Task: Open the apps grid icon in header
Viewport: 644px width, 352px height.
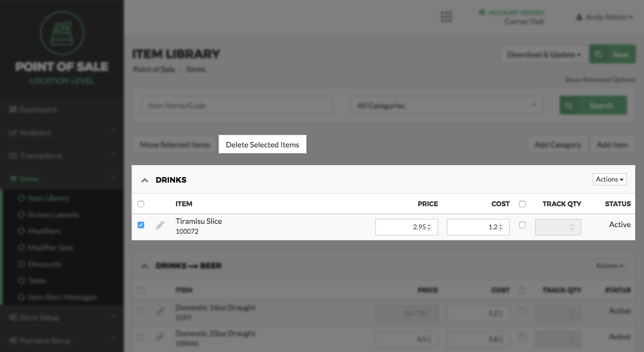Action: pyautogui.click(x=446, y=17)
